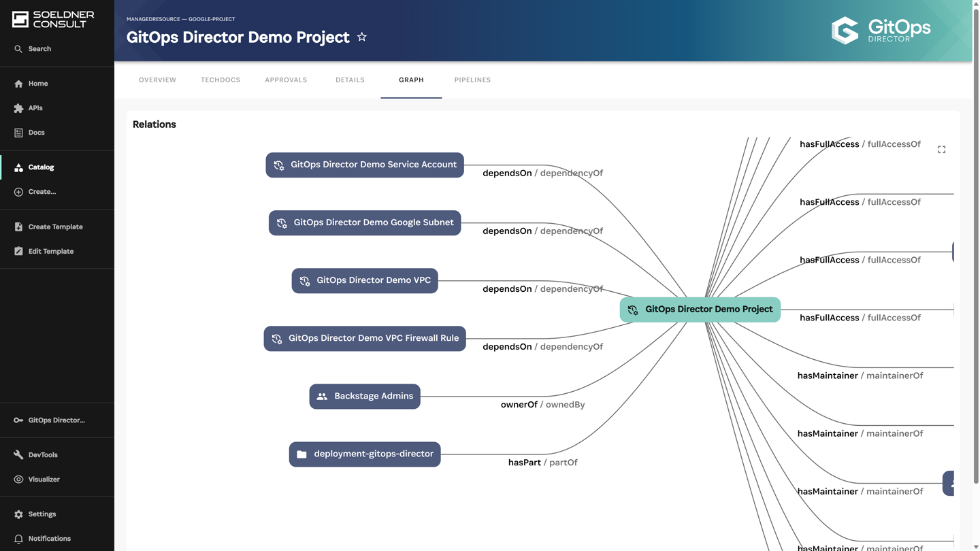Click the Home house icon
Screen dimensions: 980x551
pyautogui.click(x=18, y=84)
